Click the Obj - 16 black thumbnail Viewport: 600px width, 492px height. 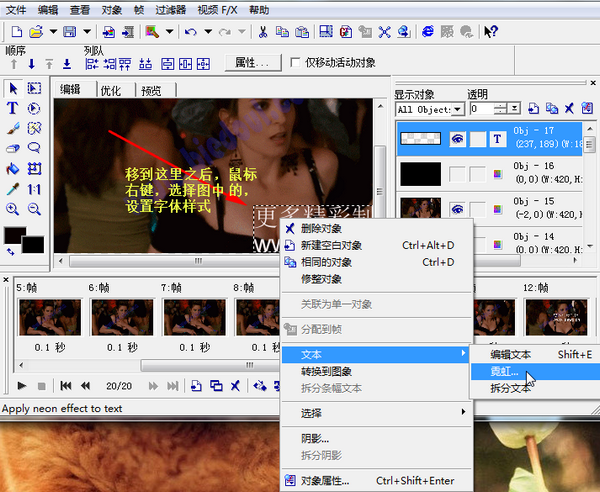tap(421, 174)
